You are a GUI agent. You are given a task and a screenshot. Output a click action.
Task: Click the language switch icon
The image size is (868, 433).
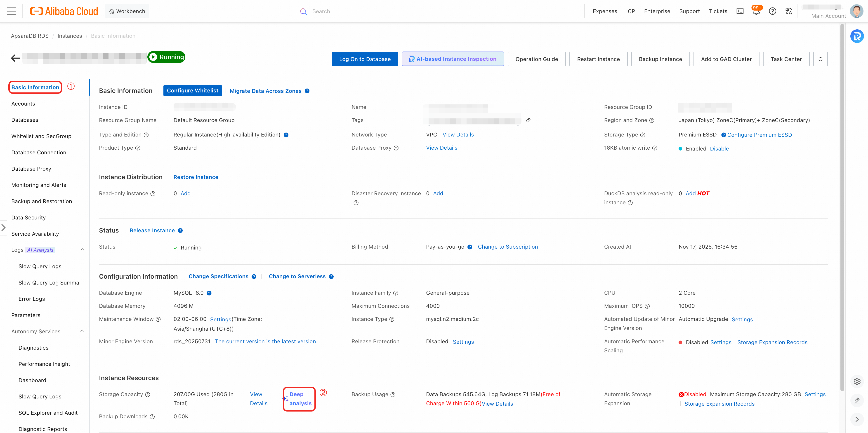coord(788,12)
